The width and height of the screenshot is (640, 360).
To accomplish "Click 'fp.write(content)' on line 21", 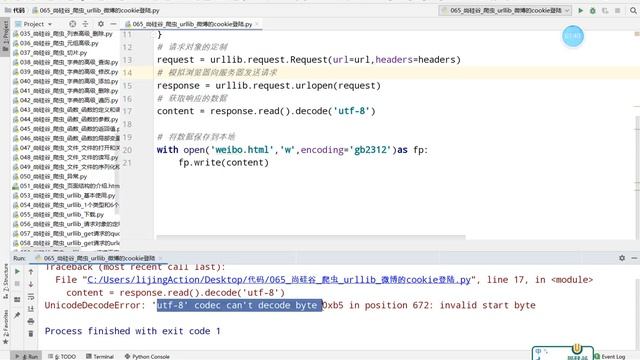I will coord(224,163).
